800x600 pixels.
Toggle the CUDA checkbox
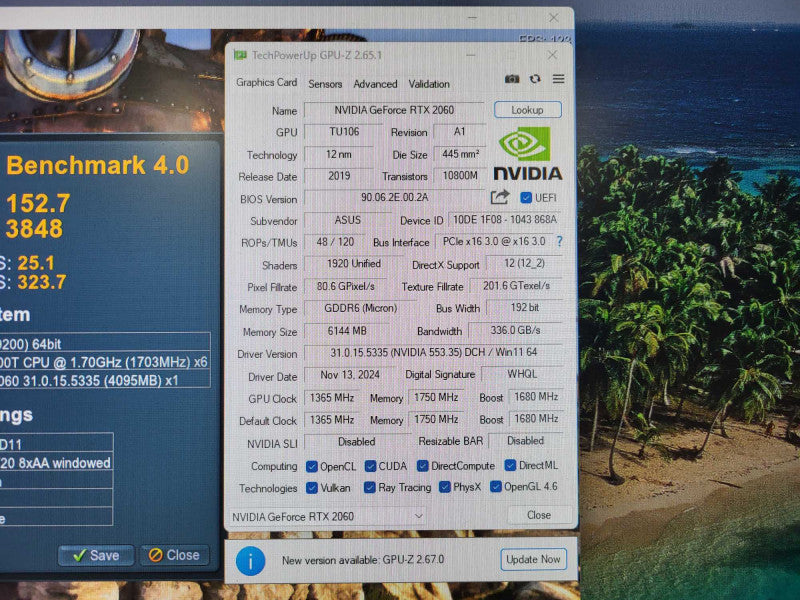point(370,466)
